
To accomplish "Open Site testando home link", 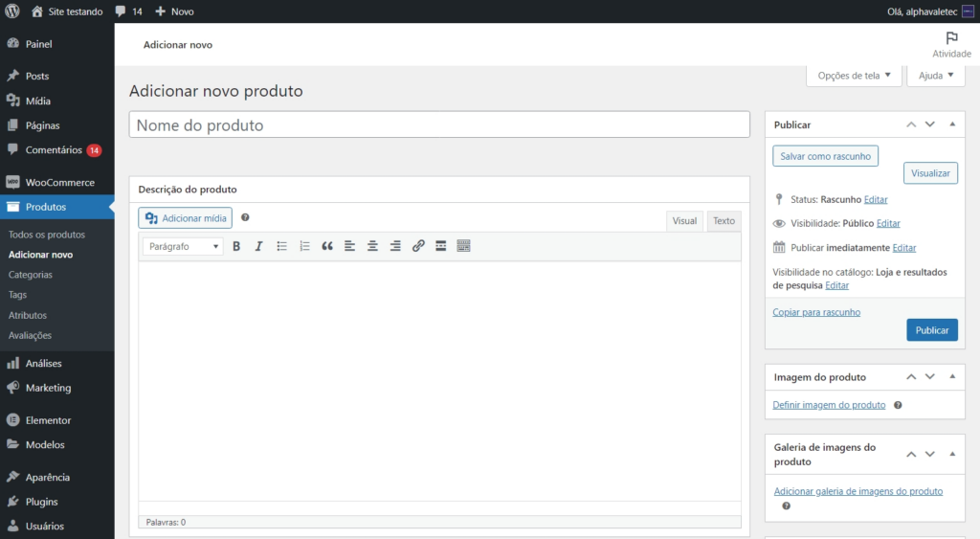I will (x=68, y=11).
